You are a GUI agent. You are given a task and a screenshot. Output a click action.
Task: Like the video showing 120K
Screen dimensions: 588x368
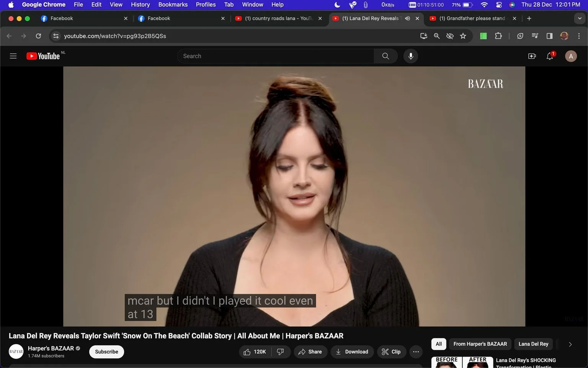[x=255, y=352]
